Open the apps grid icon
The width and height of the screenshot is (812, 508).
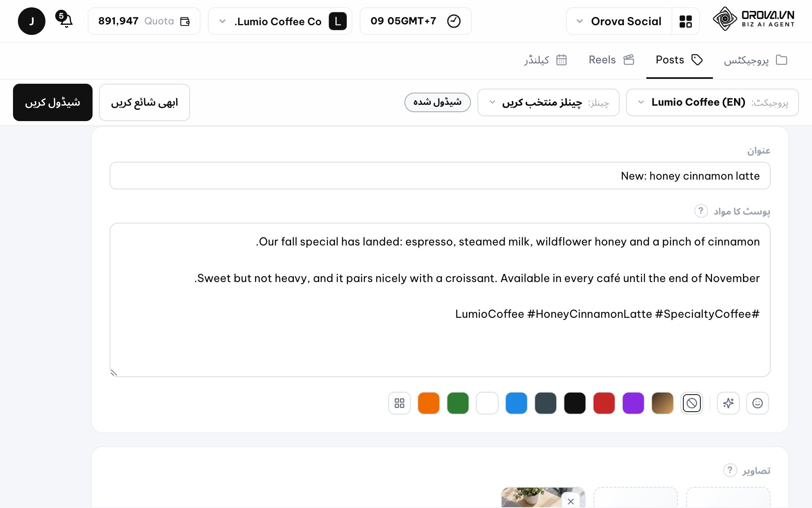point(685,21)
